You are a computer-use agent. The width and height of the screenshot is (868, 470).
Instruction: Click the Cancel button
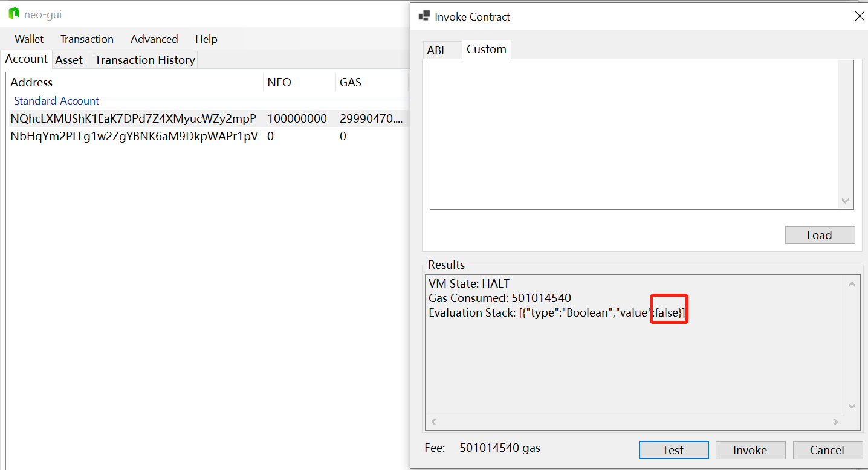point(827,450)
